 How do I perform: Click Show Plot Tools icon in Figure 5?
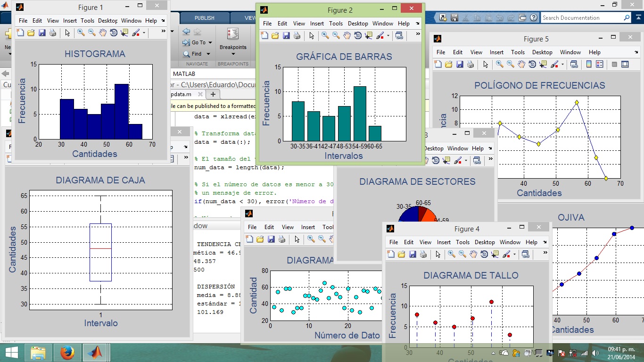tap(625, 65)
